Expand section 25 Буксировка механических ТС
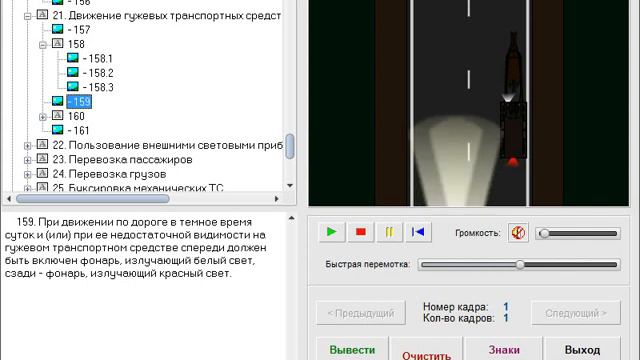 (x=27, y=188)
